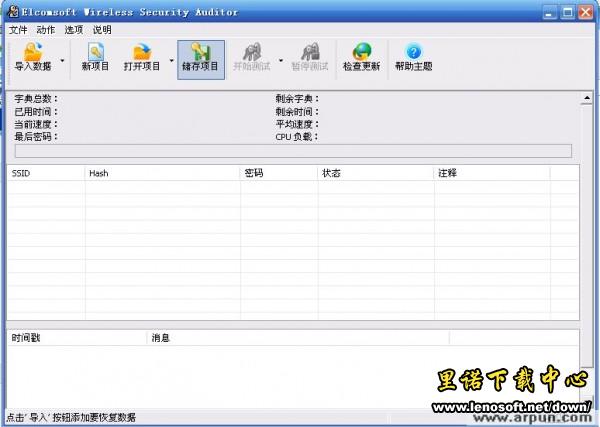Click the progress bar under 最后密码
600x427 pixels.
point(293,151)
